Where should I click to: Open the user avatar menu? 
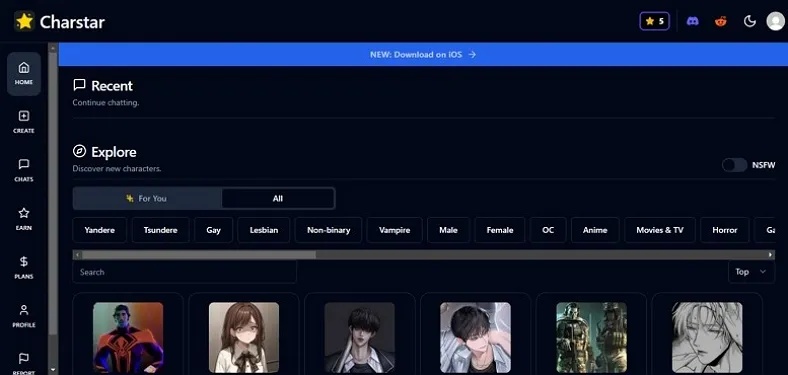pyautogui.click(x=775, y=21)
